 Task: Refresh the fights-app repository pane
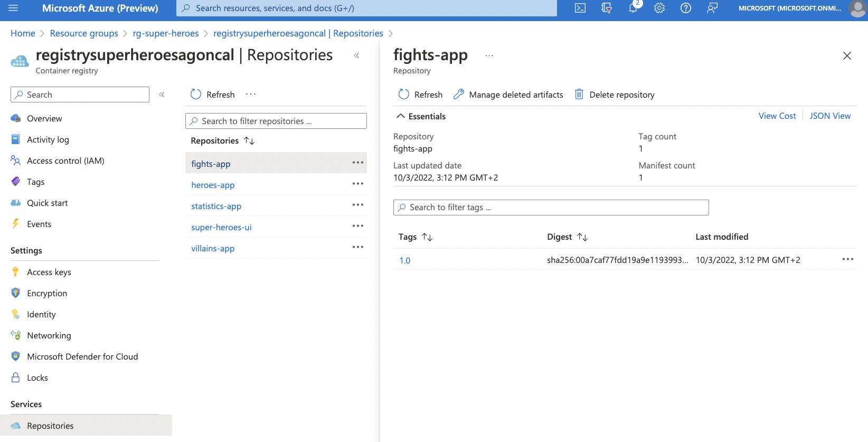click(x=420, y=95)
